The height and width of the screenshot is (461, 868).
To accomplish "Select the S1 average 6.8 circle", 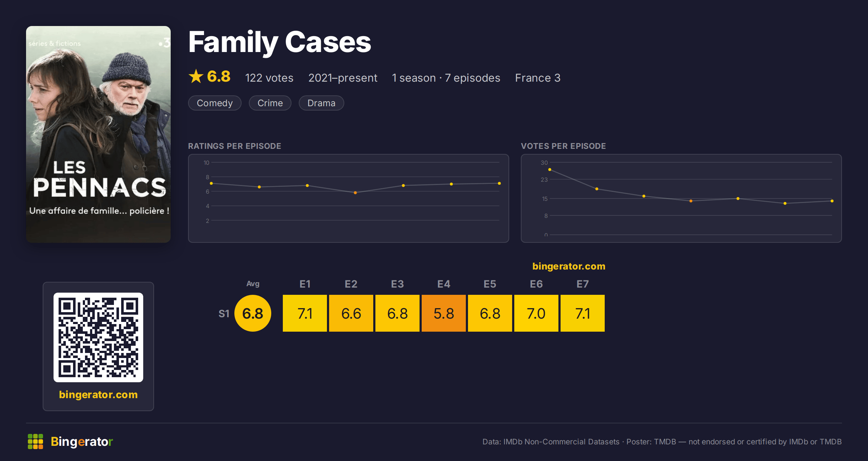I will point(253,313).
